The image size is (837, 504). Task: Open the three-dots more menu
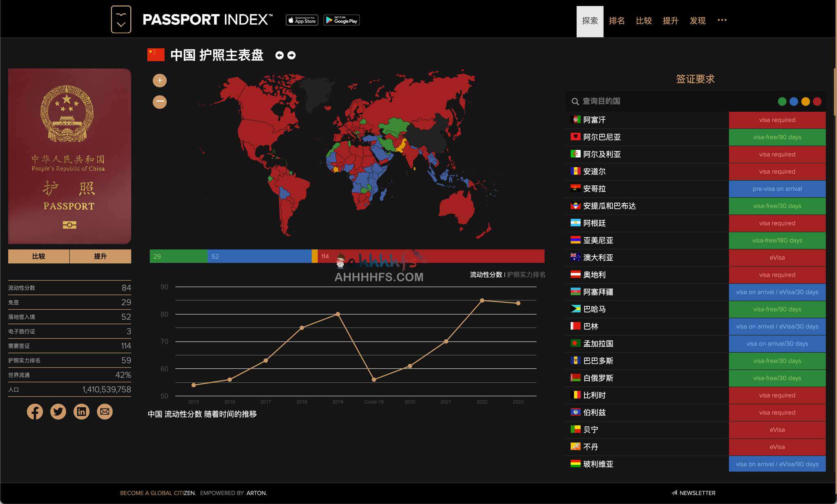[x=722, y=20]
